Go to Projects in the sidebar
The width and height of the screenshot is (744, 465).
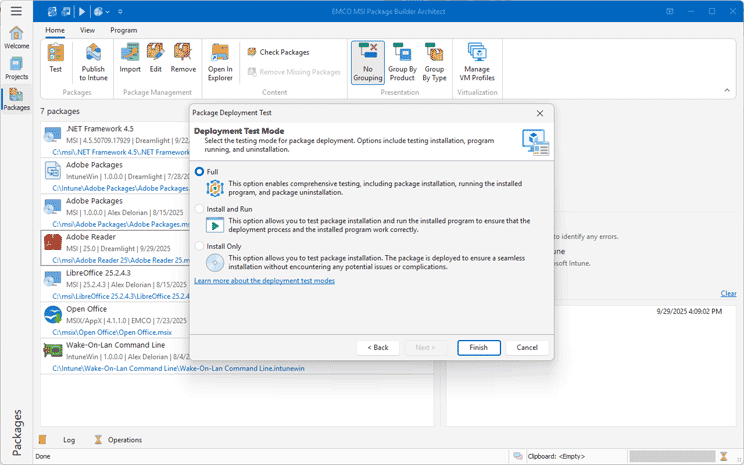(x=16, y=66)
